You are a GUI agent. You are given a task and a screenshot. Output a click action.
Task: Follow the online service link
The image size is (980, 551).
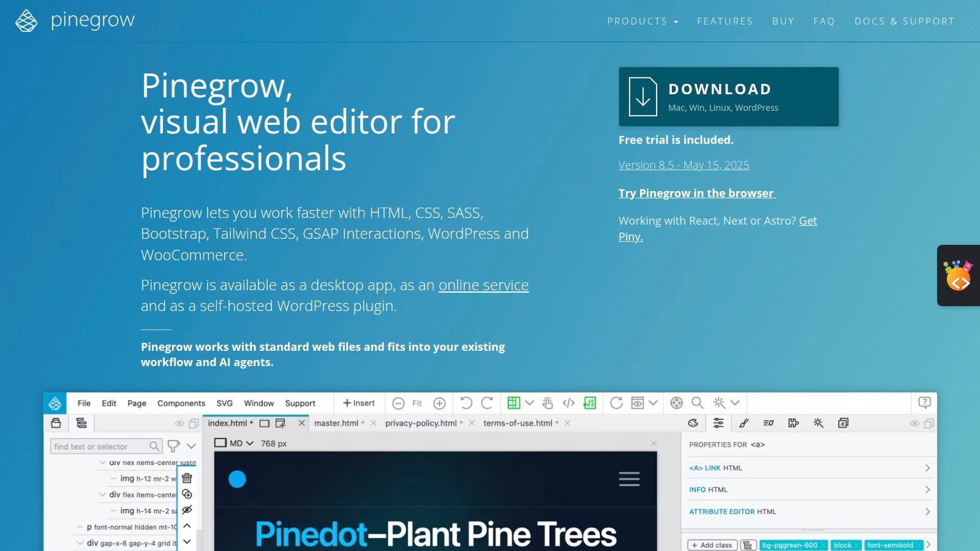pyautogui.click(x=483, y=285)
